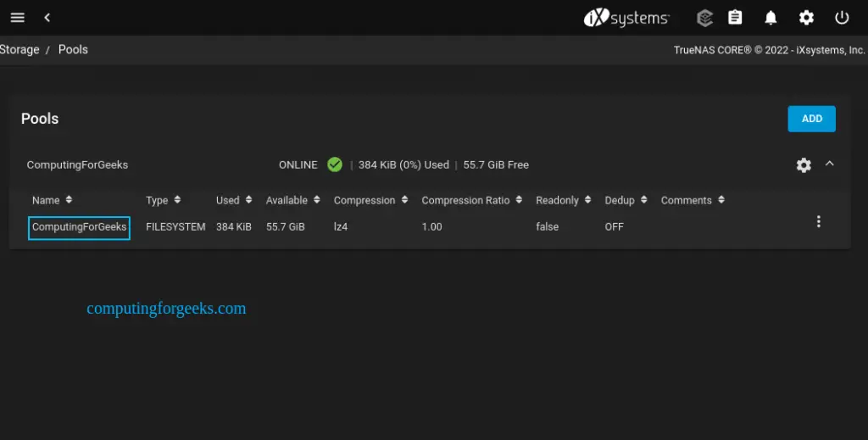Open settings gear in top bar
This screenshot has width=868, height=440.
pyautogui.click(x=807, y=18)
